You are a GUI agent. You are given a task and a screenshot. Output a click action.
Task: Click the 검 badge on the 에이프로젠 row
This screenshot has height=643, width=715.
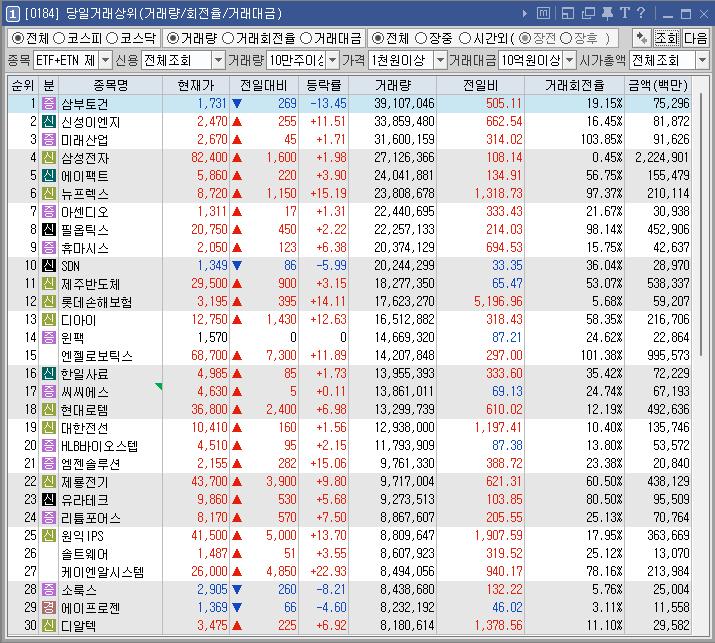49,607
